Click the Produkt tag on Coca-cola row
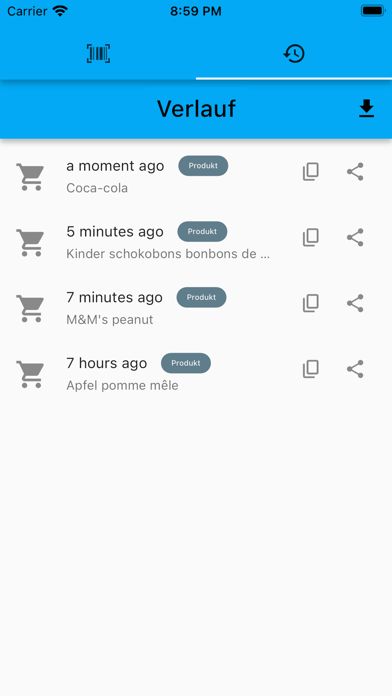392x696 pixels. point(203,166)
